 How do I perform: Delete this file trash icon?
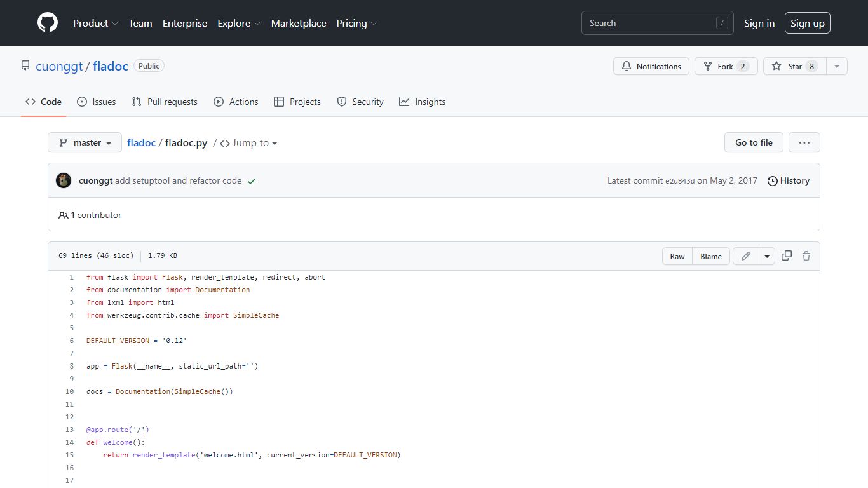pyautogui.click(x=806, y=256)
